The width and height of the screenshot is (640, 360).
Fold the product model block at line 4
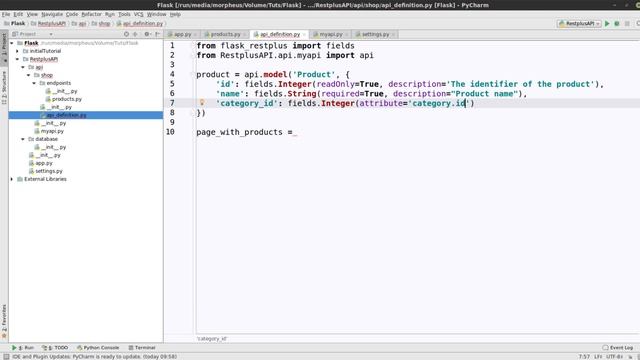coord(192,74)
